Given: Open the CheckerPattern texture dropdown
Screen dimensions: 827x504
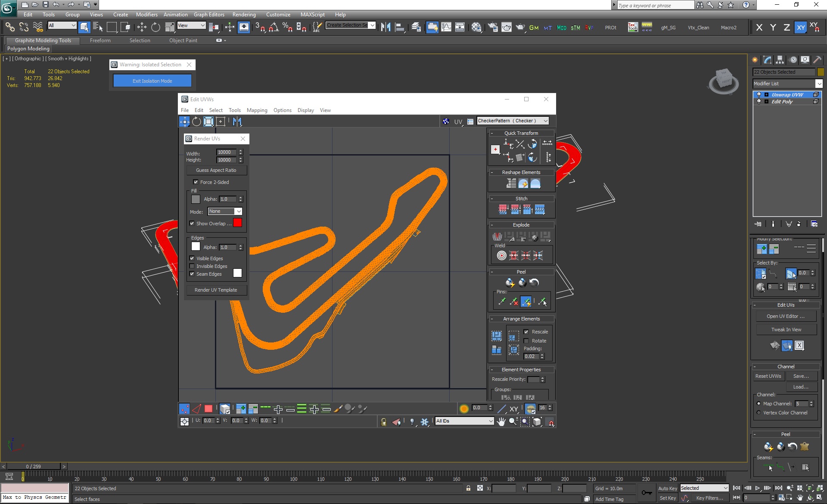Looking at the screenshot, I should tap(513, 121).
